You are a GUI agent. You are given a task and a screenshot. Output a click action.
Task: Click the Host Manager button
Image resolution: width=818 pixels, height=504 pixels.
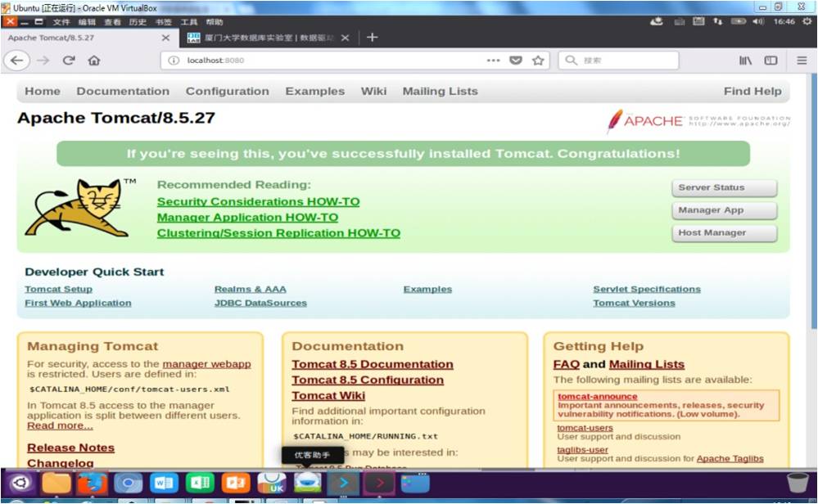click(x=724, y=232)
